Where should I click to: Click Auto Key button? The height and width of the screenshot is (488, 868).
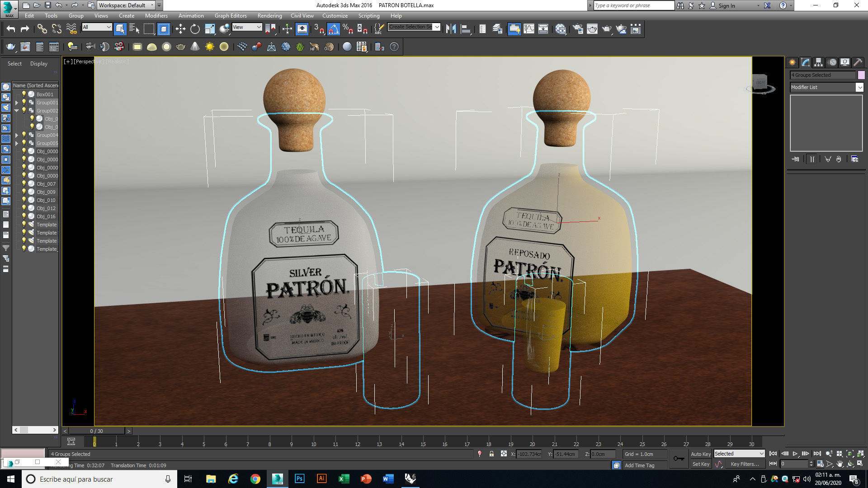tap(701, 454)
